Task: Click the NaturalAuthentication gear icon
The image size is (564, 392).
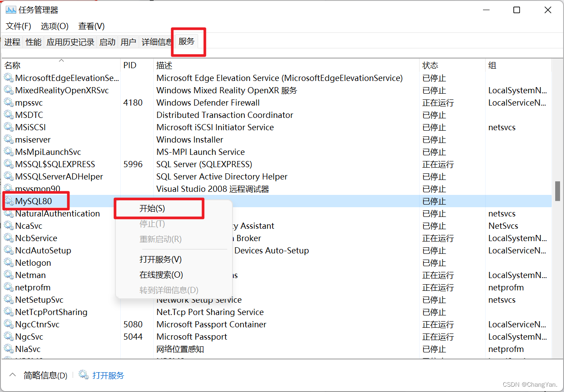Action: coord(9,214)
